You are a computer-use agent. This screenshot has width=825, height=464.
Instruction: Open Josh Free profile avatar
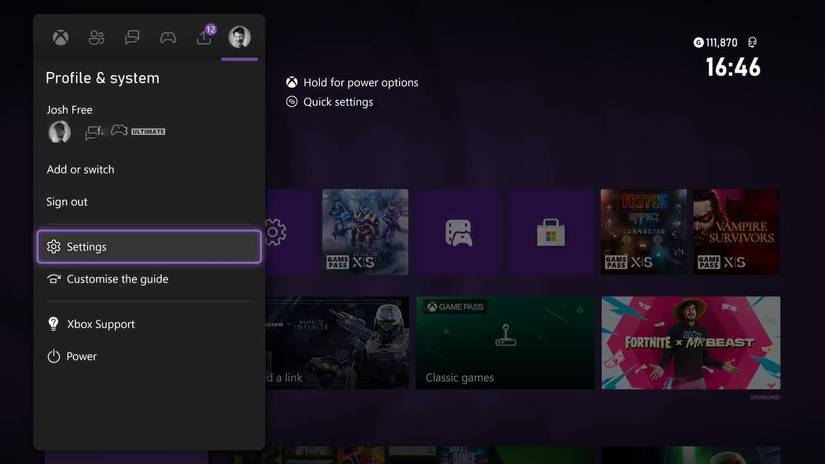[x=59, y=132]
